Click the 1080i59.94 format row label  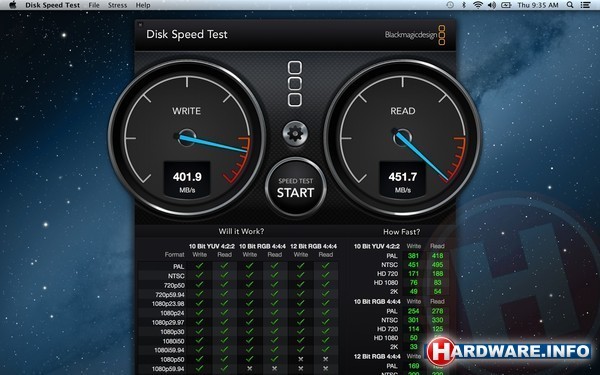point(169,350)
